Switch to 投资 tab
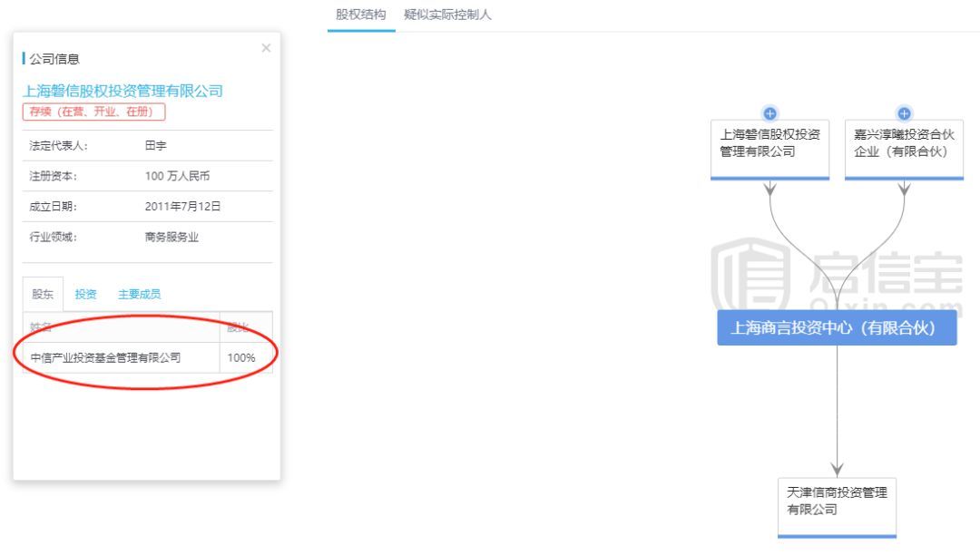Screen dimensions: 980x555 click(x=85, y=294)
